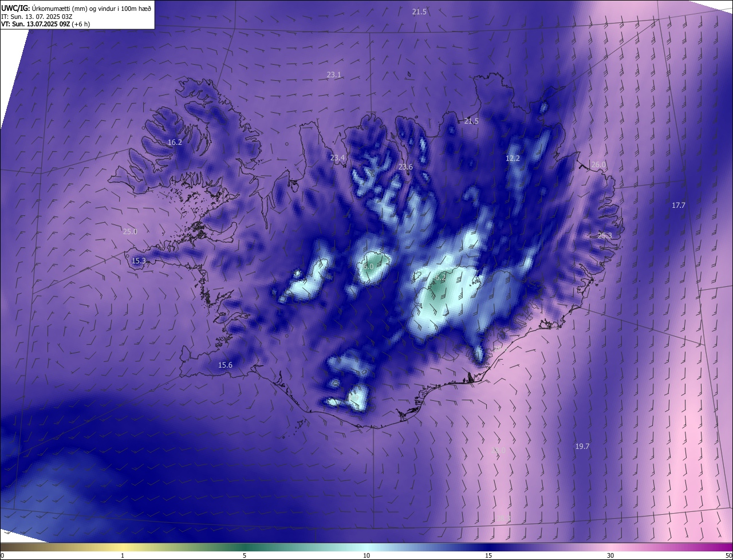Click the 30 tick on the color scale
This screenshot has height=560, width=733.
pos(610,555)
